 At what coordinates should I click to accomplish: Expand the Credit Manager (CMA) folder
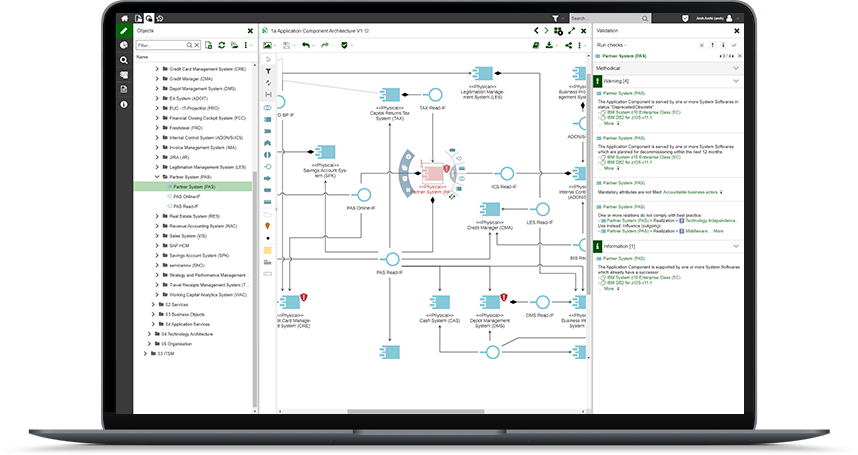156,79
